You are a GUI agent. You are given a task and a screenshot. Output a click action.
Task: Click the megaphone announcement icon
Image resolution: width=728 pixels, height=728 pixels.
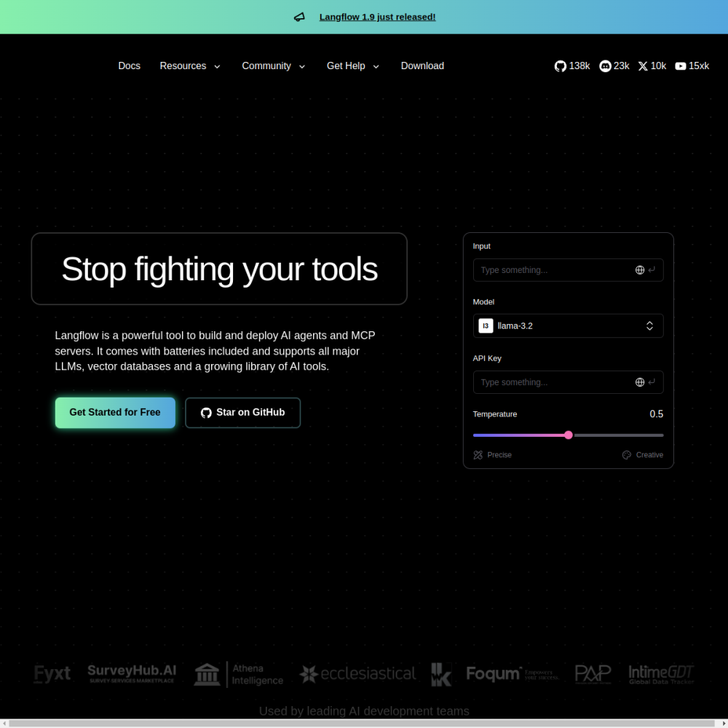tap(299, 17)
